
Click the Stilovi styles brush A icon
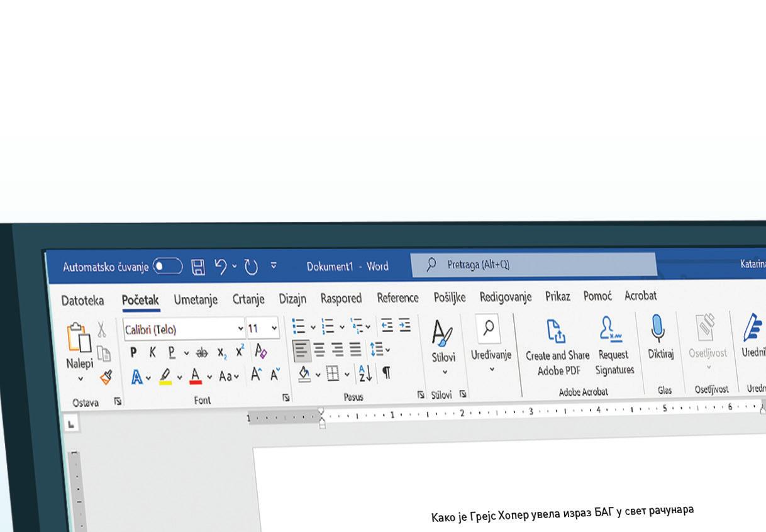tap(443, 333)
